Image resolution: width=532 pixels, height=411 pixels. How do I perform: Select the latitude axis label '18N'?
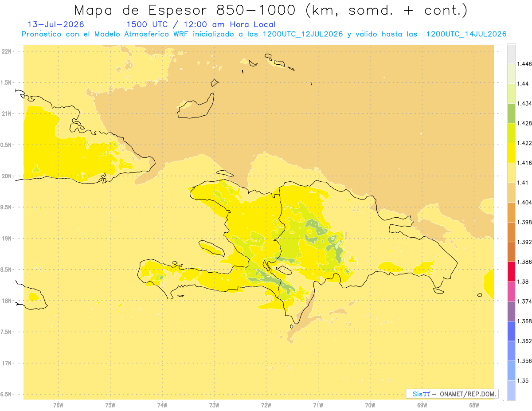[x=7, y=301]
